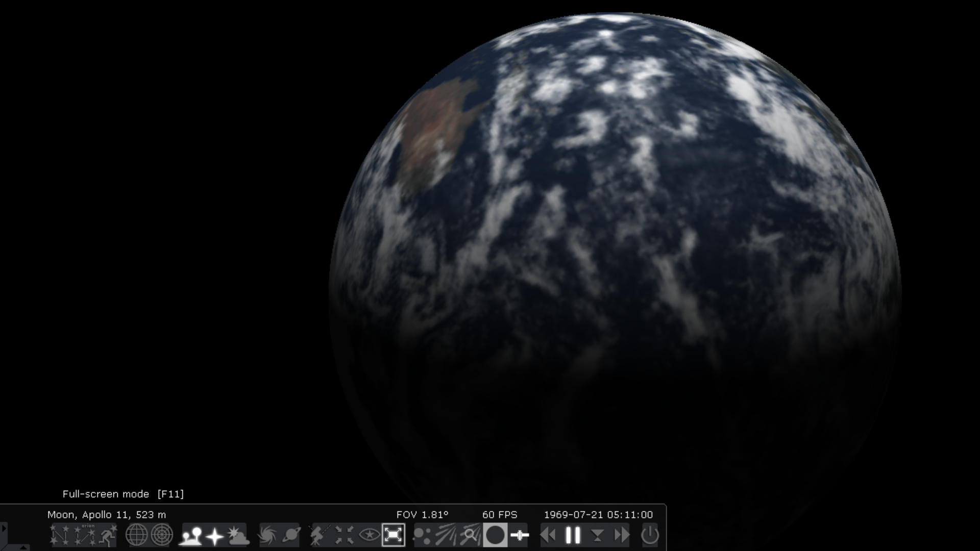This screenshot has height=551, width=980.
Task: Center on selected object arrows icon
Action: pyautogui.click(x=345, y=535)
